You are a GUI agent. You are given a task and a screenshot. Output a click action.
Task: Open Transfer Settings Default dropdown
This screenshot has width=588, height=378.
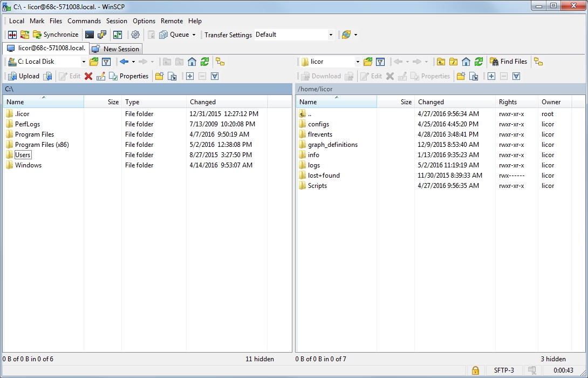(x=331, y=35)
